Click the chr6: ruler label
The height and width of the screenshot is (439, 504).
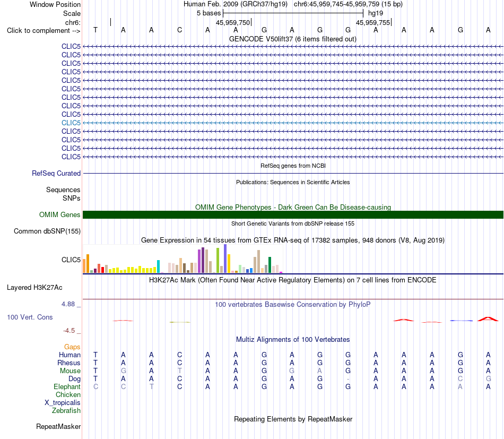click(x=73, y=22)
